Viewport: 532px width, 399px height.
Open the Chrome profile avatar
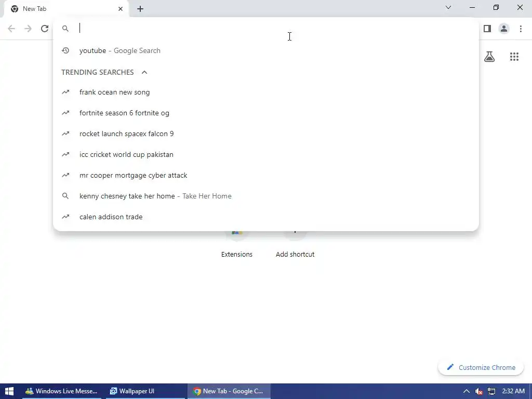[504, 29]
